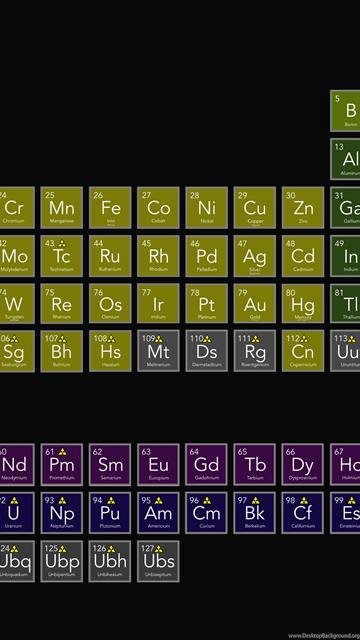The width and height of the screenshot is (360, 640).
Task: Click the radioactive symbol on Ubs tile
Action: click(x=159, y=549)
